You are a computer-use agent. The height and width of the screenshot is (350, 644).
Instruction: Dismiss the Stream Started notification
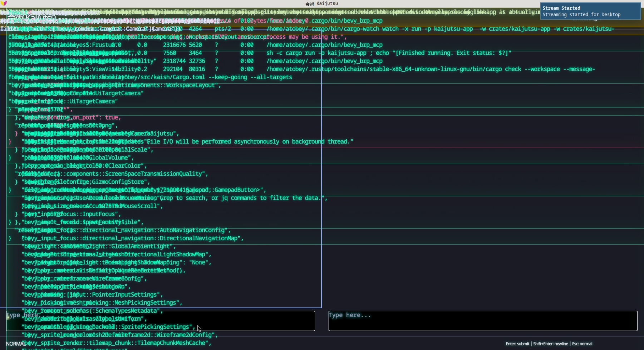pyautogui.click(x=590, y=11)
